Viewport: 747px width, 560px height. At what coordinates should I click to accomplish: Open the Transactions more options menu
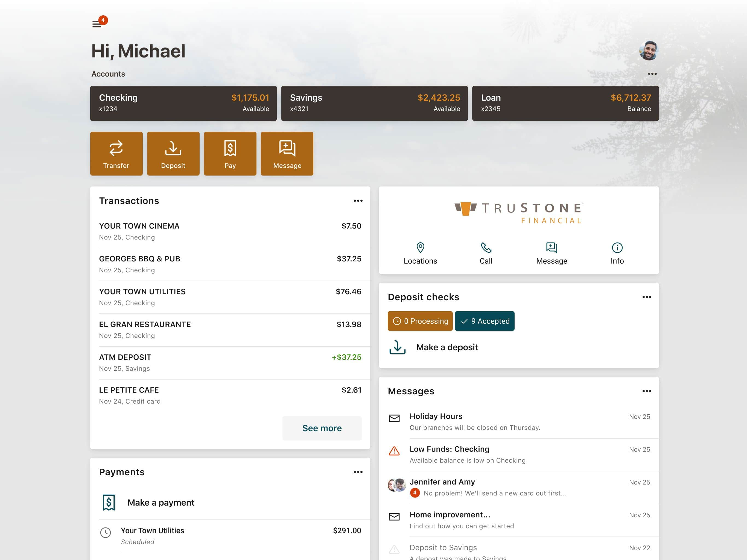358,201
